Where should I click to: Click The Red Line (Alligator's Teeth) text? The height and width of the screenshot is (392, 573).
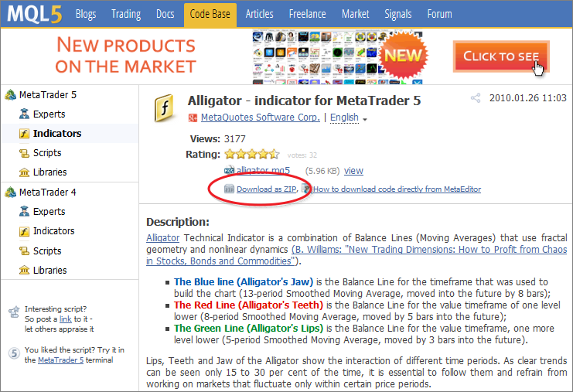(x=248, y=305)
